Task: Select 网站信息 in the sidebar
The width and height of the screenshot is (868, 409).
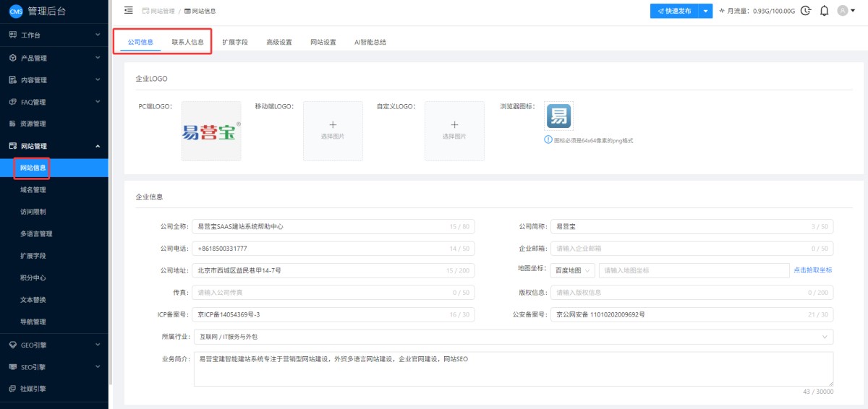Action: click(x=54, y=168)
